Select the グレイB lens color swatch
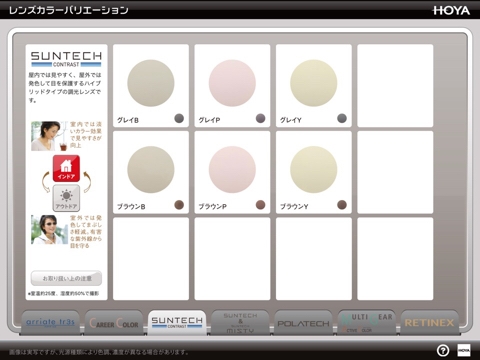The image size is (480, 360). (151, 83)
